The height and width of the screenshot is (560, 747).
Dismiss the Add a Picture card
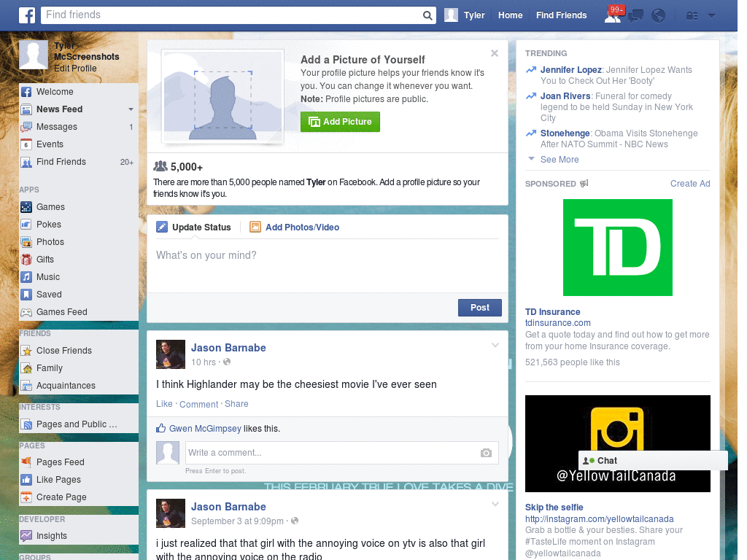tap(495, 53)
